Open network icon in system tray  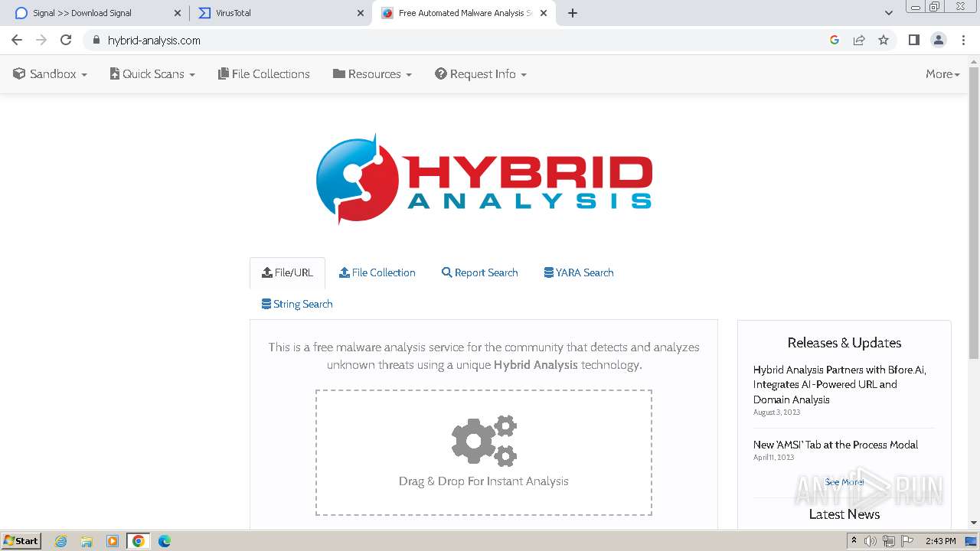click(889, 541)
